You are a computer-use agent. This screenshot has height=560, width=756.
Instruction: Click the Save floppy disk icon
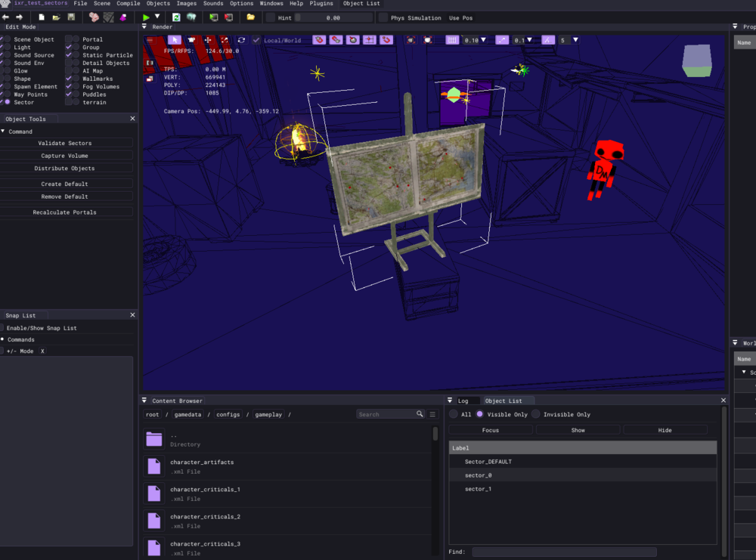[71, 17]
